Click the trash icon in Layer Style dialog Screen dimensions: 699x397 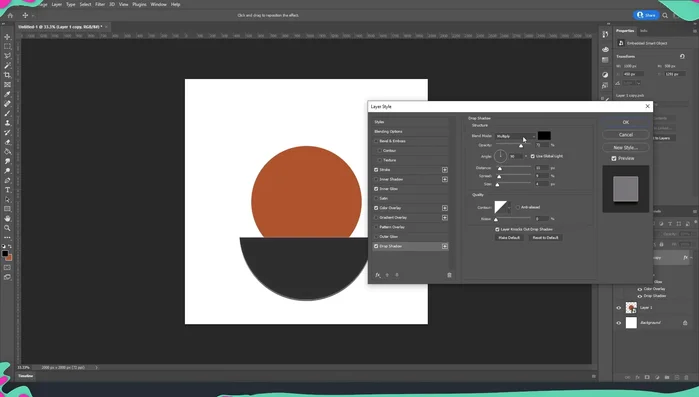pos(449,275)
